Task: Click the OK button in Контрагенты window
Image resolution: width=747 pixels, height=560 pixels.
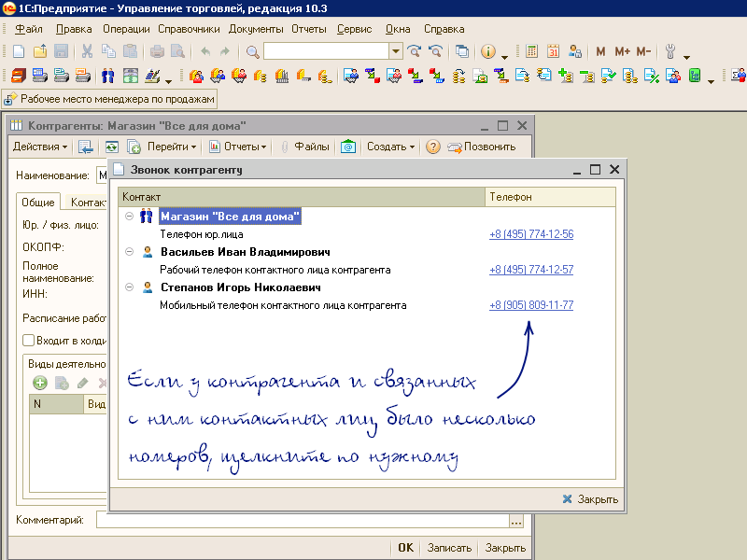Action: (x=405, y=548)
